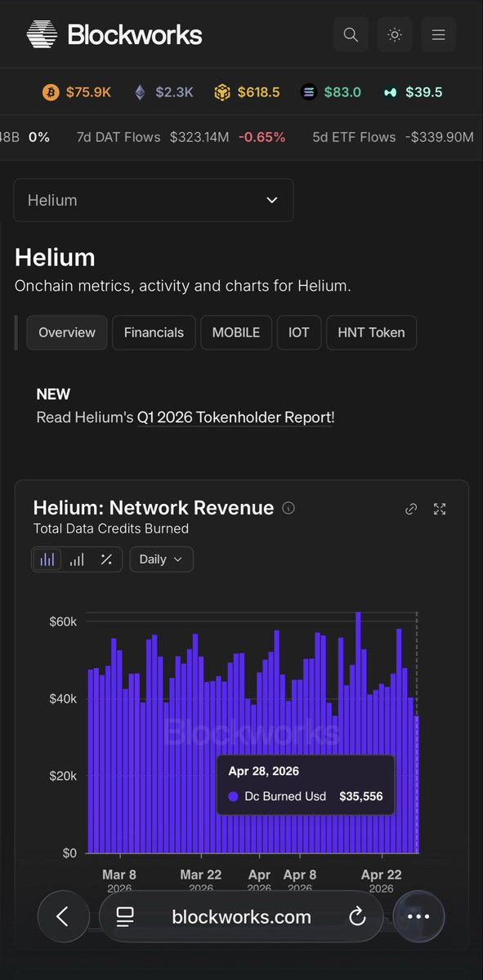Open the hamburger navigation menu
483x980 pixels.
coord(439,35)
